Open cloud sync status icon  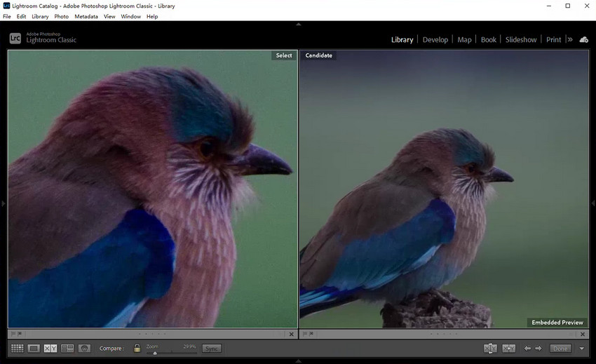[x=583, y=39]
